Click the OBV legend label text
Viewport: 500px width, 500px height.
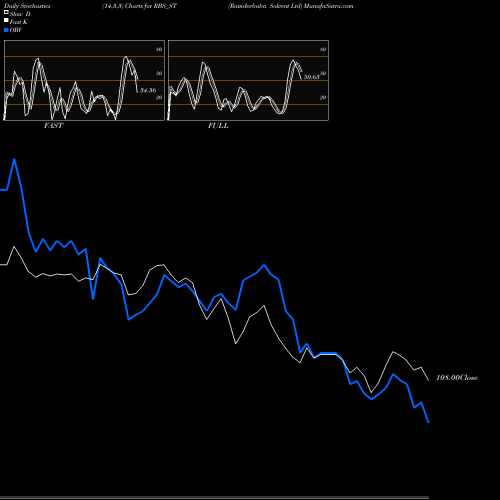click(16, 30)
